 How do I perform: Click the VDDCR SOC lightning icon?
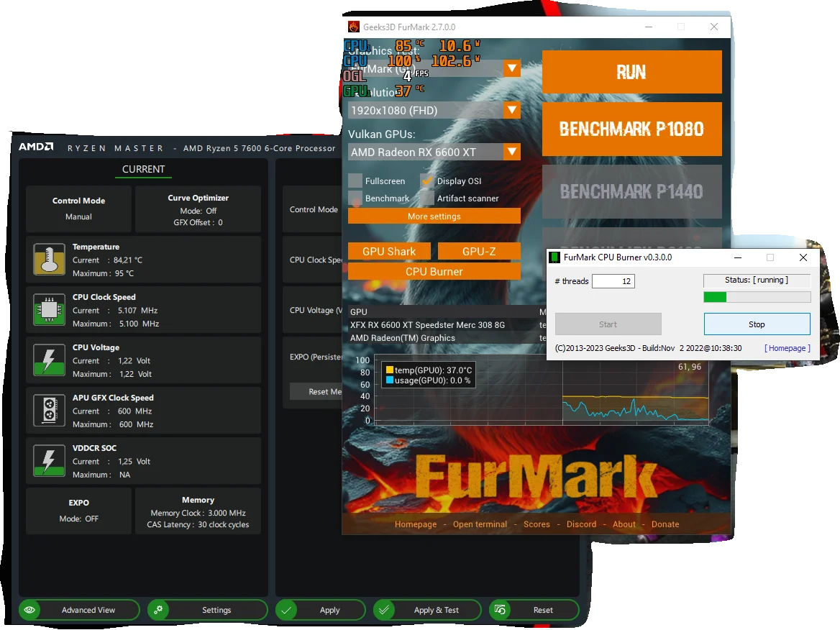pos(50,461)
